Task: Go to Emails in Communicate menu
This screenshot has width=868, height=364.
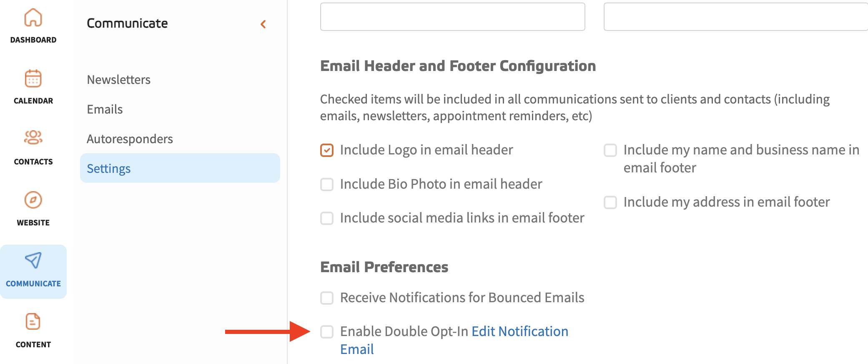Action: click(105, 109)
